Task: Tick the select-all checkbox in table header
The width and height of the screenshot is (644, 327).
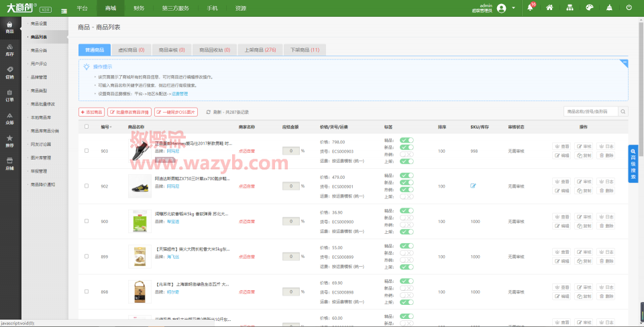Action: [x=87, y=127]
